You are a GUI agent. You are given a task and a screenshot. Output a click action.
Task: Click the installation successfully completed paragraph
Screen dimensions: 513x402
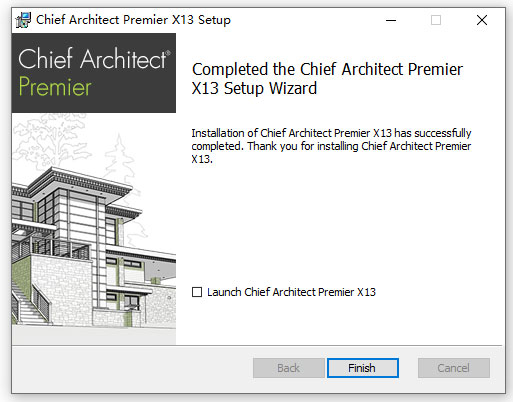[x=331, y=146]
